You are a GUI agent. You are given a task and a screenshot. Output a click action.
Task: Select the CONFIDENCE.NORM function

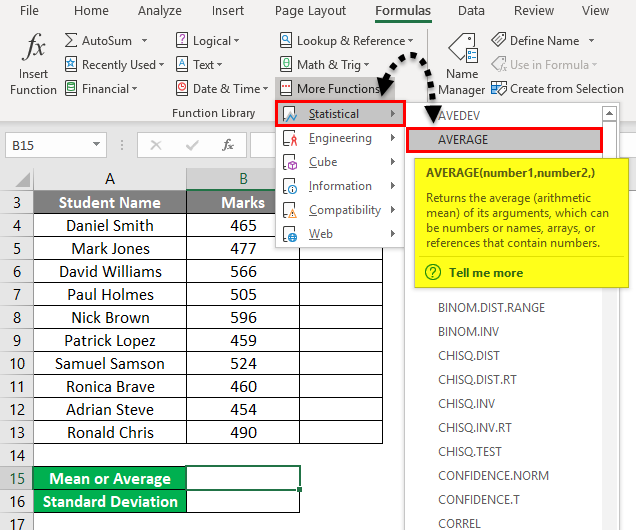point(493,476)
